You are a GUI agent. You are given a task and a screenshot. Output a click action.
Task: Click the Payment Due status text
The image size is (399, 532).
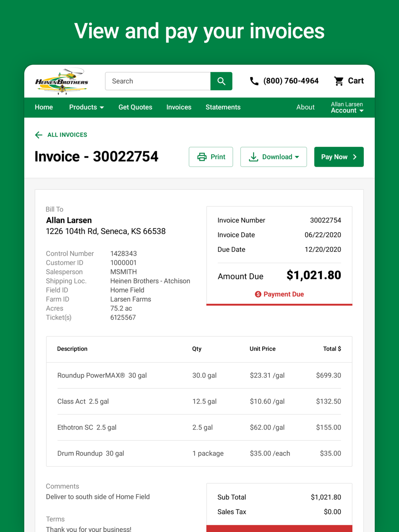(x=284, y=294)
